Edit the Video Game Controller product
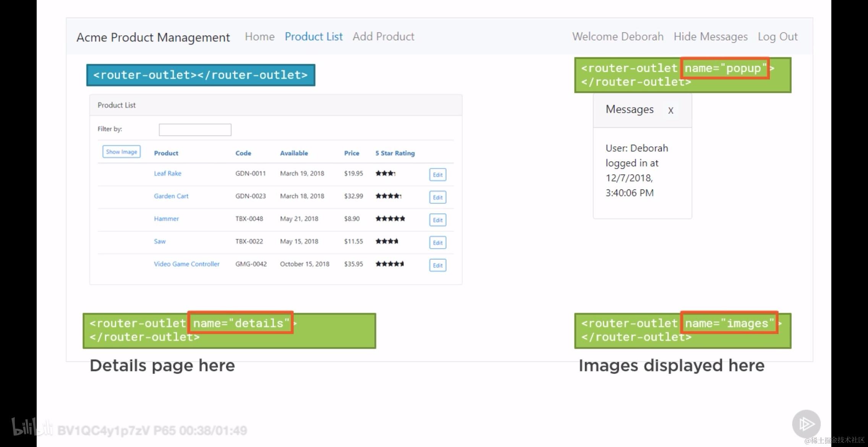868x447 pixels. 437,265
